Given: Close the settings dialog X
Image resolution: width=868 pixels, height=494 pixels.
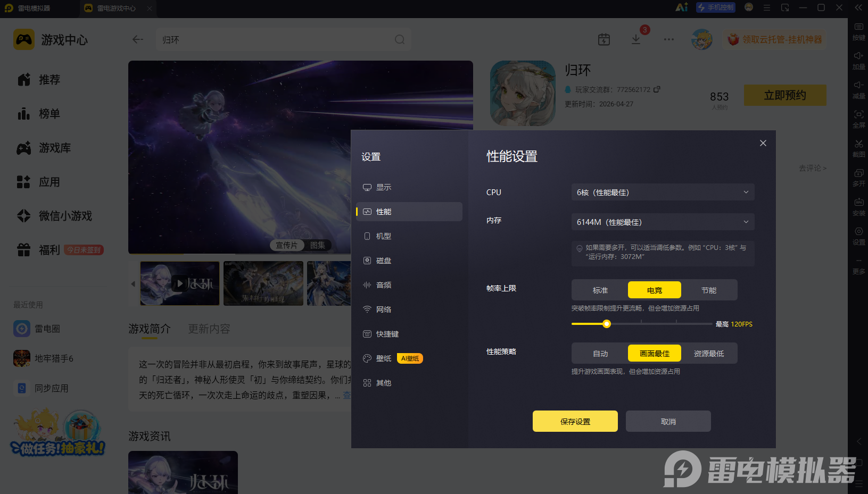Looking at the screenshot, I should pyautogui.click(x=763, y=143).
